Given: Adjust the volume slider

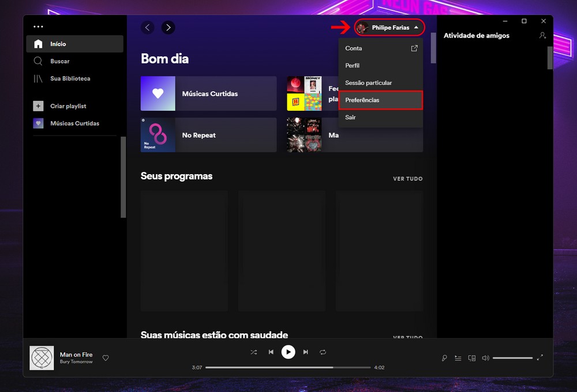Looking at the screenshot, I should click(512, 358).
